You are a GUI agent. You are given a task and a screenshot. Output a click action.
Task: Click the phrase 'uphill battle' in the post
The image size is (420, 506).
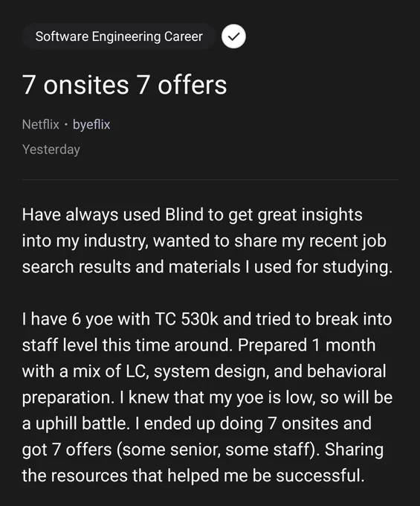tap(80, 423)
